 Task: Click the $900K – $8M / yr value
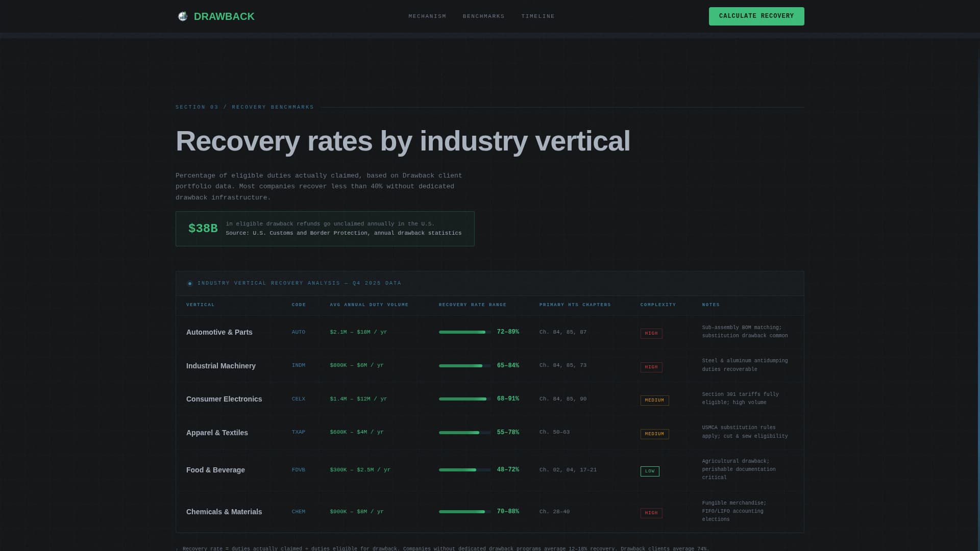click(x=357, y=512)
